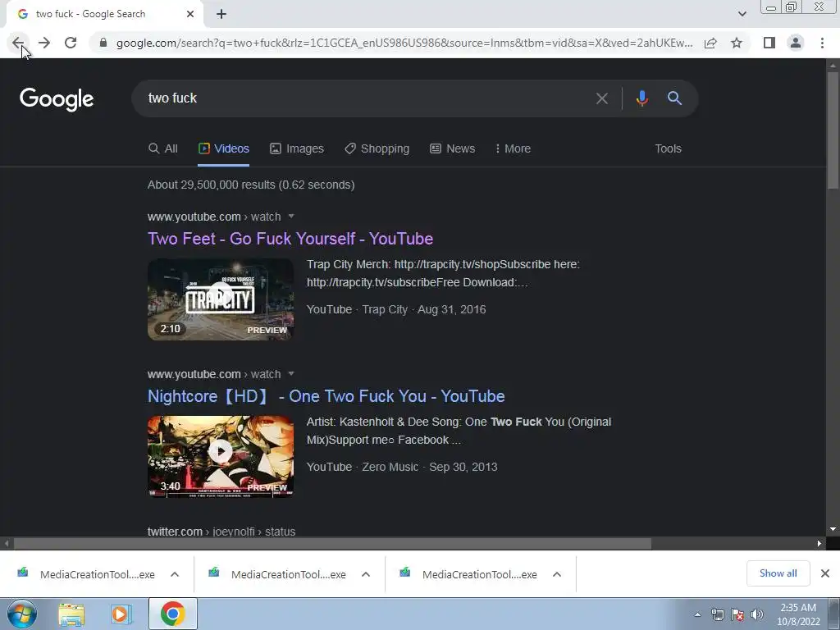Screen dimensions: 840x630
Task: Open the Chrome three-dot menu
Action: (x=822, y=43)
